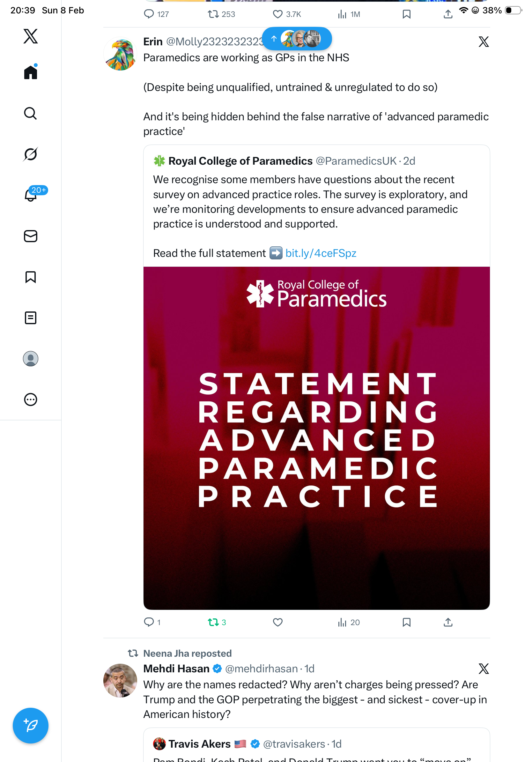This screenshot has height=762, width=532.
Task: Open Grok actions on Erin's post
Action: point(484,42)
